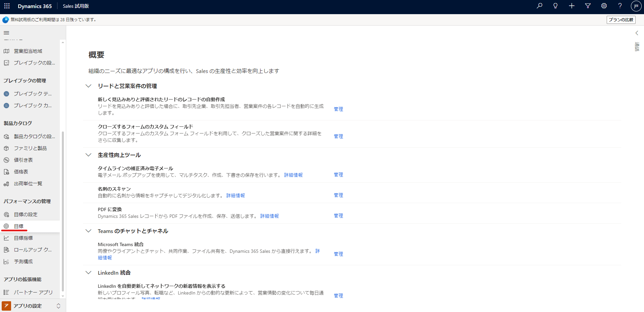Expand the collapsed right side pane chevron
644x312 pixels.
pyautogui.click(x=637, y=33)
